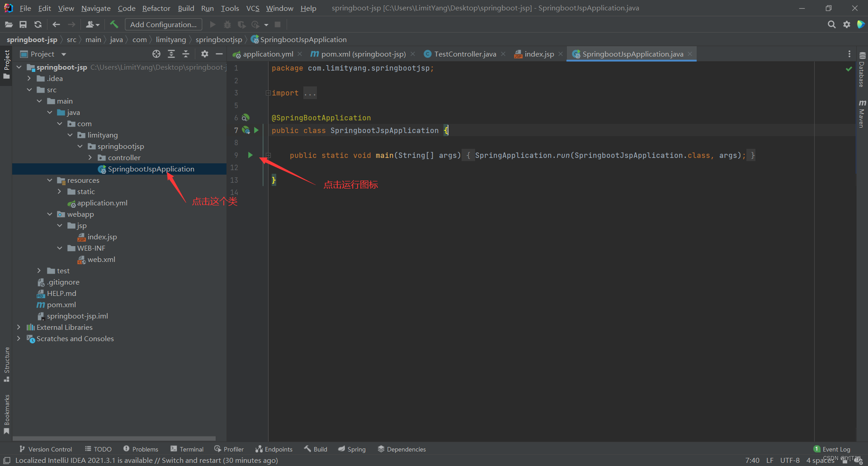Click the toolbar Run play icon
Screen dimensions: 868x466
pyautogui.click(x=213, y=24)
